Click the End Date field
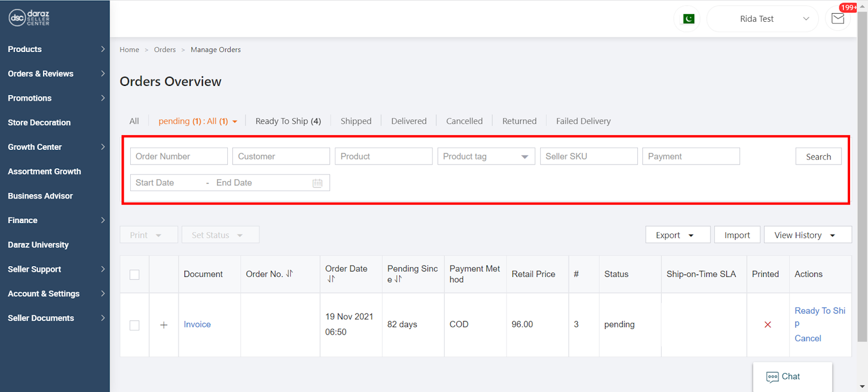Image resolution: width=868 pixels, height=392 pixels. click(x=260, y=183)
